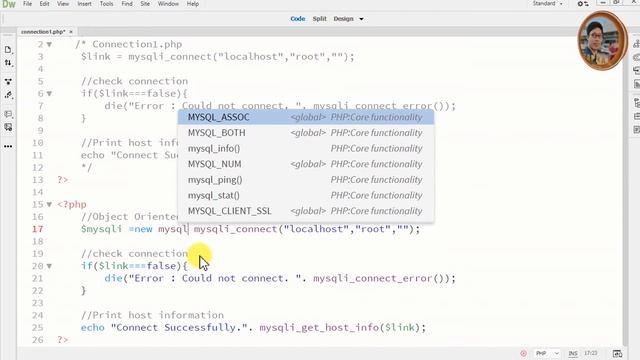The height and width of the screenshot is (360, 640).
Task: Close the connection1.php tab
Action: coord(71,31)
